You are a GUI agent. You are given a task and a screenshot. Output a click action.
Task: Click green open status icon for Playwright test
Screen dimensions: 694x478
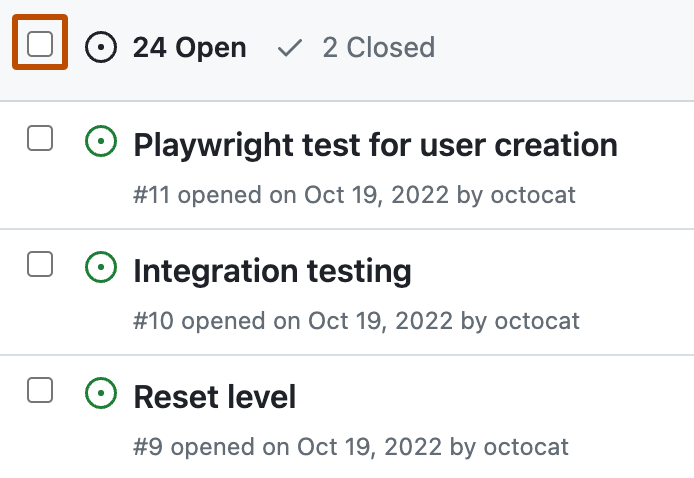[101, 141]
